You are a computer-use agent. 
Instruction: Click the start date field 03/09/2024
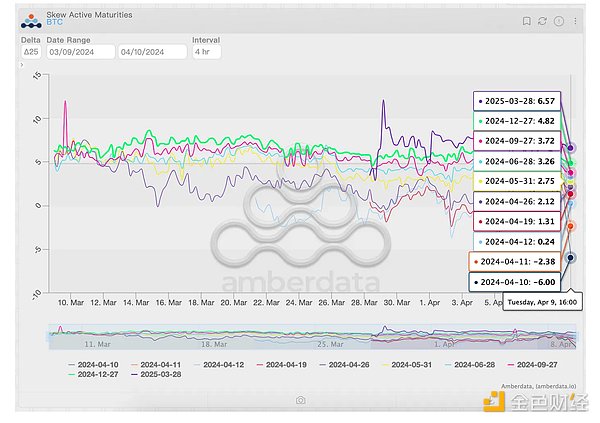click(80, 51)
